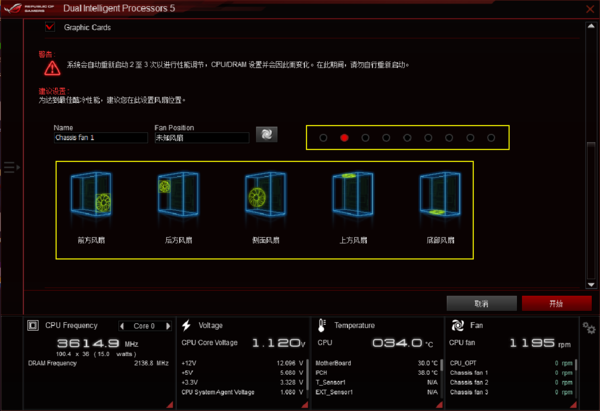The width and height of the screenshot is (600, 411).
Task: Click the Fan list scrollbar
Action: point(576,365)
